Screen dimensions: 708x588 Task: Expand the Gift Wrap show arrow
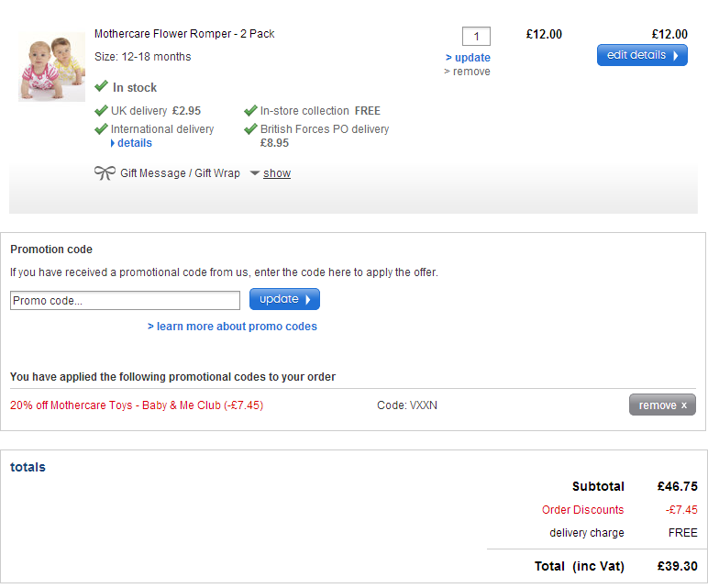[255, 173]
